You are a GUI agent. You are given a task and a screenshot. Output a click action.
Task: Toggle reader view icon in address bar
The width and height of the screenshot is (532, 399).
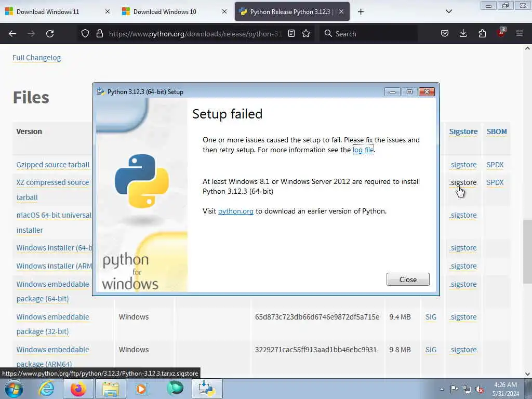click(291, 33)
